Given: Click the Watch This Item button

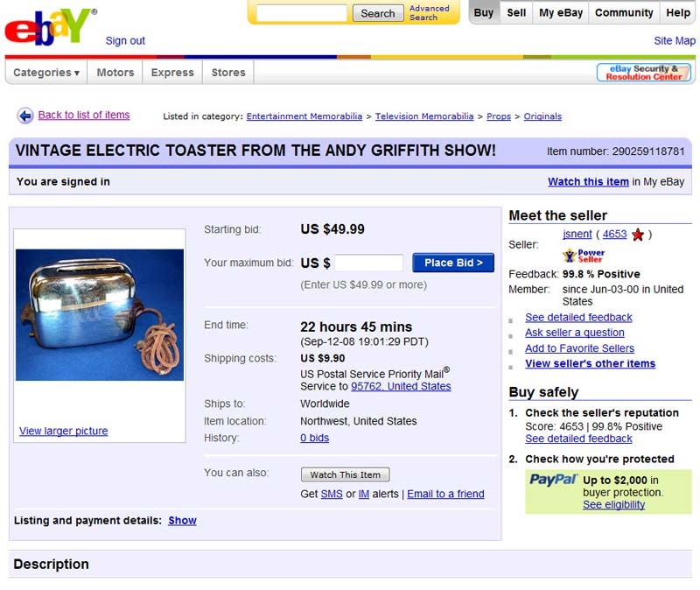Looking at the screenshot, I should 345,474.
